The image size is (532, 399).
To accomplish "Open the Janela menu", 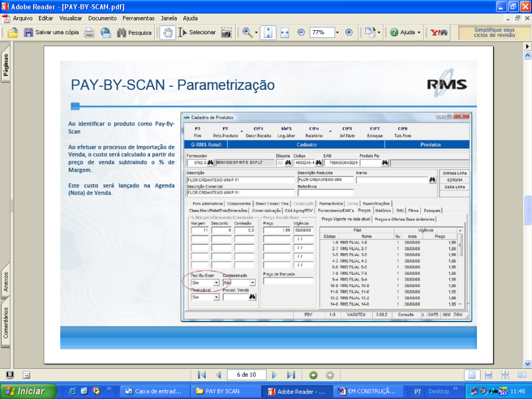I will 168,18.
